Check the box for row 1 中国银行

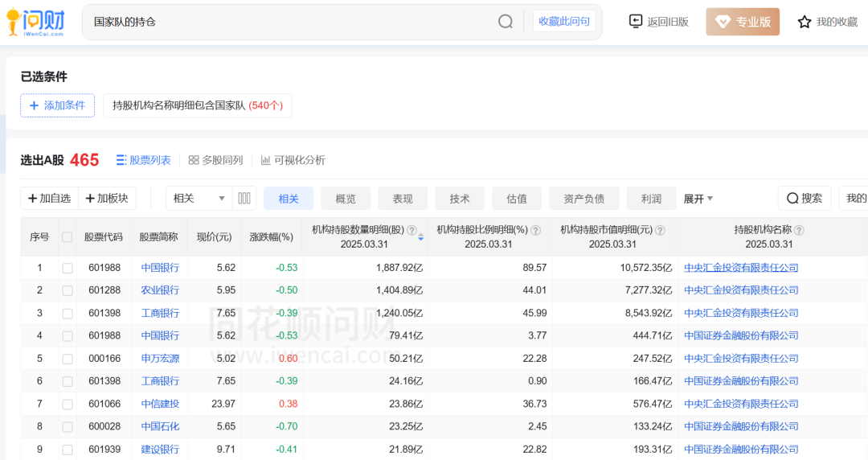pos(67,269)
